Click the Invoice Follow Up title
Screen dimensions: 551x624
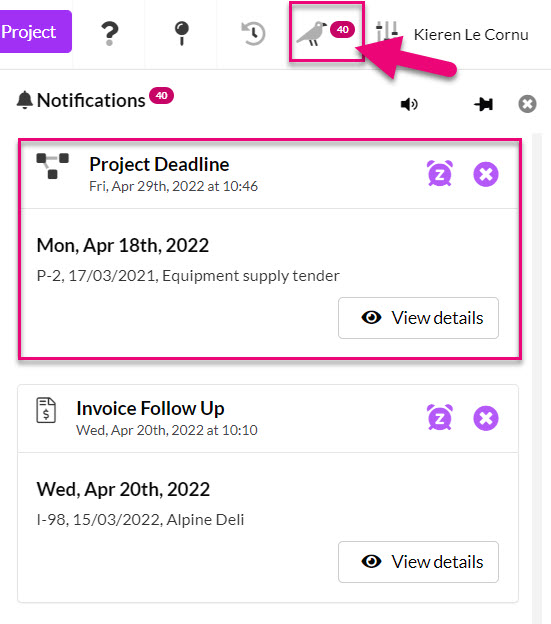coord(150,408)
